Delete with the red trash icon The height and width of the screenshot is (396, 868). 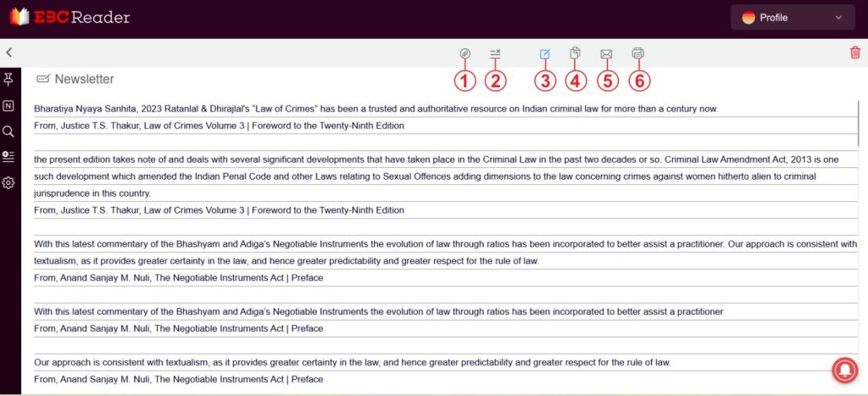click(x=854, y=53)
